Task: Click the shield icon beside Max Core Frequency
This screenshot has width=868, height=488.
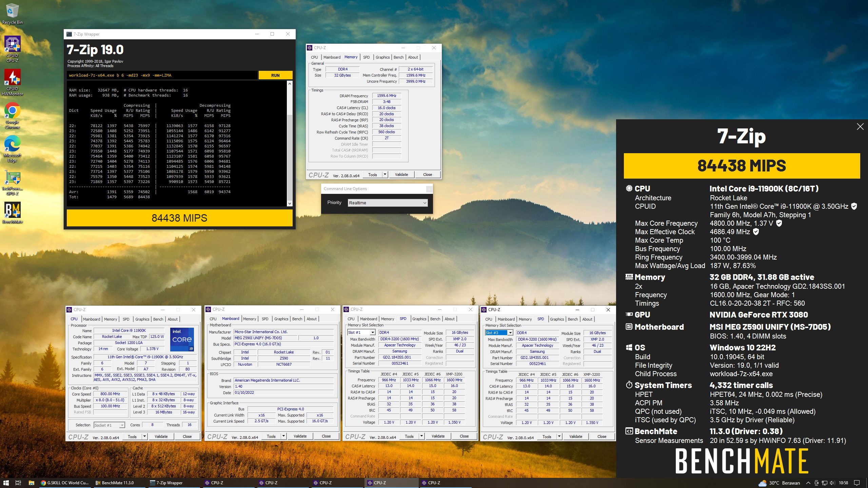Action: (779, 223)
